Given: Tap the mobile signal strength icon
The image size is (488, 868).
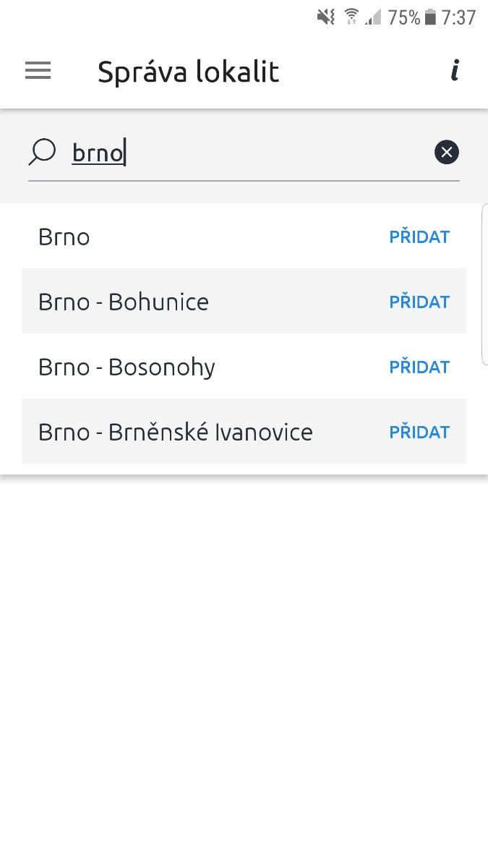Looking at the screenshot, I should pyautogui.click(x=373, y=16).
